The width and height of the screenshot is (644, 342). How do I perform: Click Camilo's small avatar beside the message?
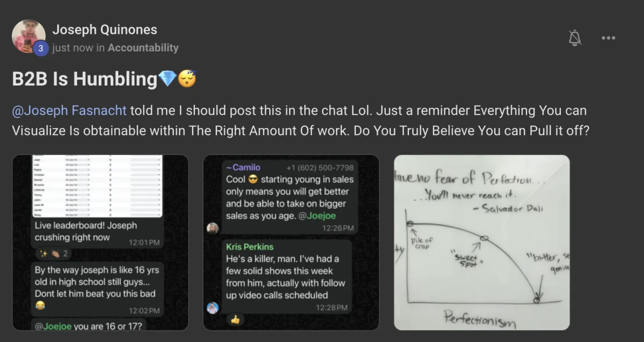(x=213, y=228)
